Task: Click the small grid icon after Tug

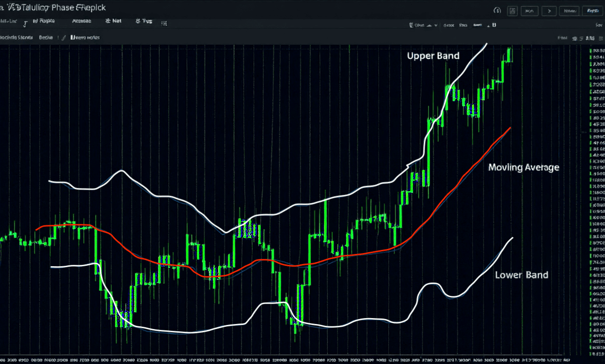Action: point(164,23)
